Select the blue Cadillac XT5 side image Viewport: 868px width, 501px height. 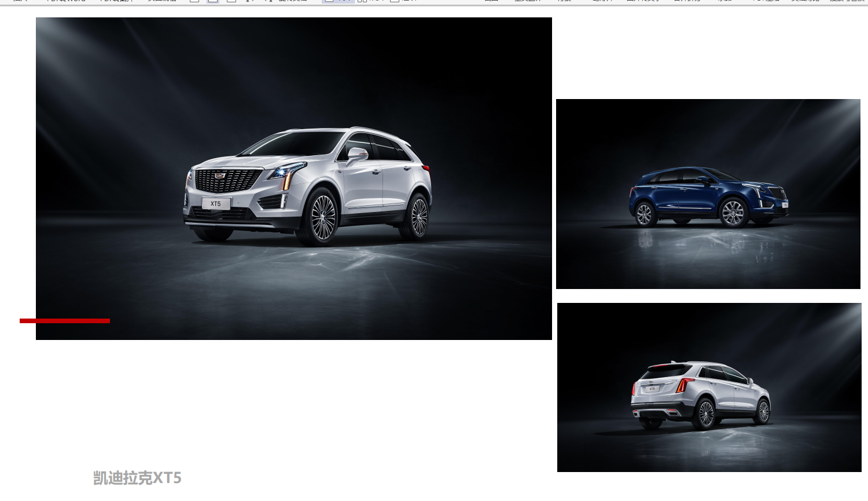pyautogui.click(x=708, y=194)
